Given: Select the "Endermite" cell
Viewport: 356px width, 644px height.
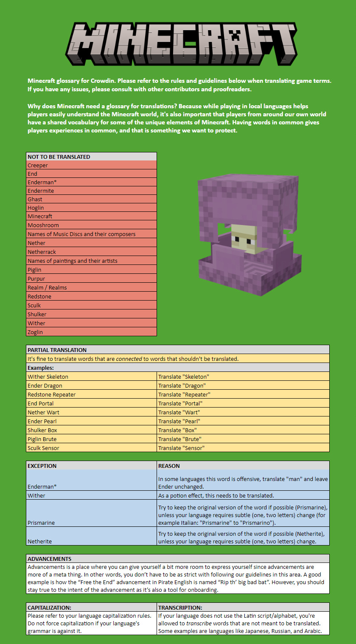Looking at the screenshot, I should tap(92, 191).
